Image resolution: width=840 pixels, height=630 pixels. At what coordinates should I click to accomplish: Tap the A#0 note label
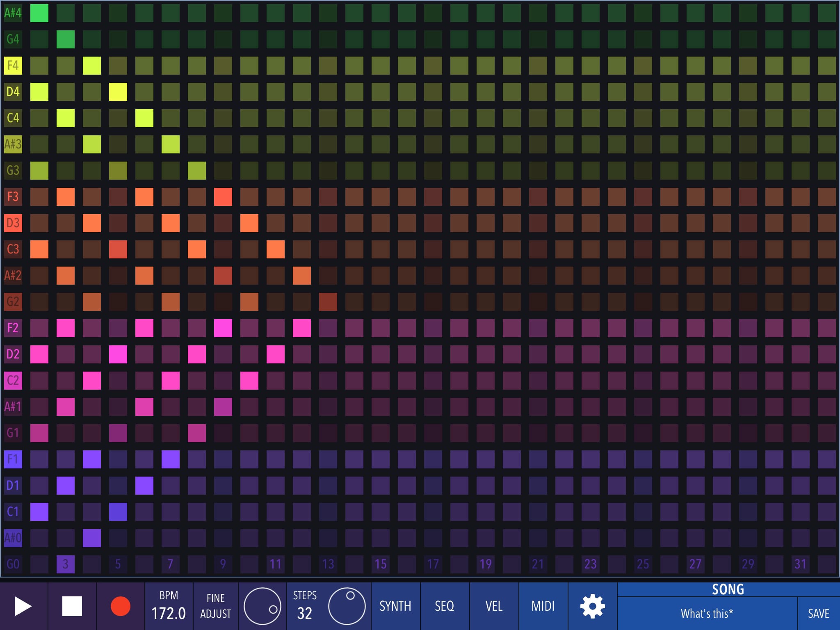[x=13, y=538]
